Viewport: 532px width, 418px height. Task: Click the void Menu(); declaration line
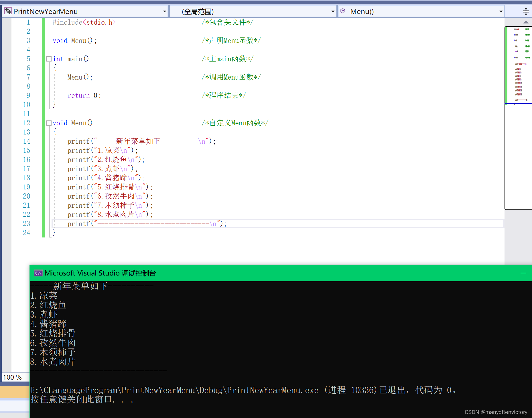click(75, 41)
